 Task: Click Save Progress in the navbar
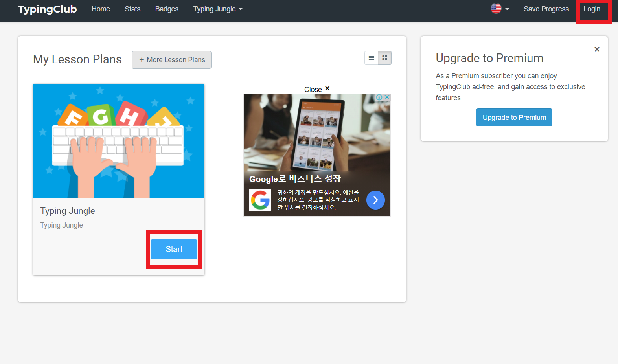pyautogui.click(x=546, y=9)
